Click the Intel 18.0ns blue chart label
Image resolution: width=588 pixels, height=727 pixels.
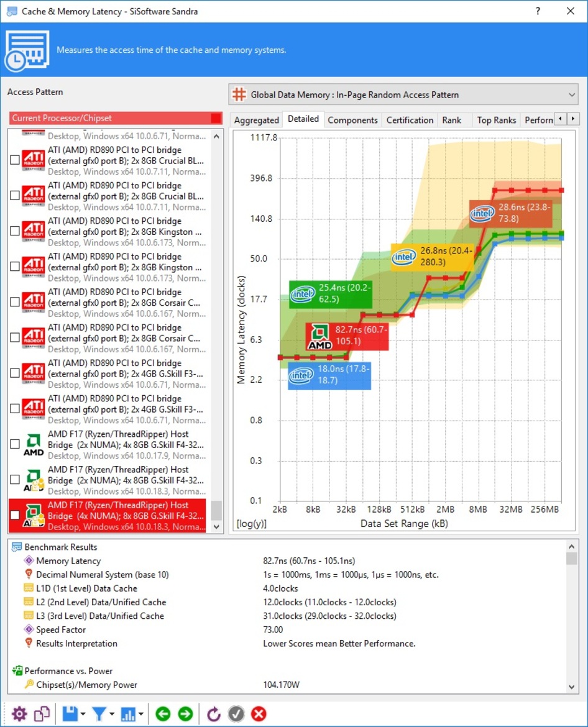(x=329, y=375)
